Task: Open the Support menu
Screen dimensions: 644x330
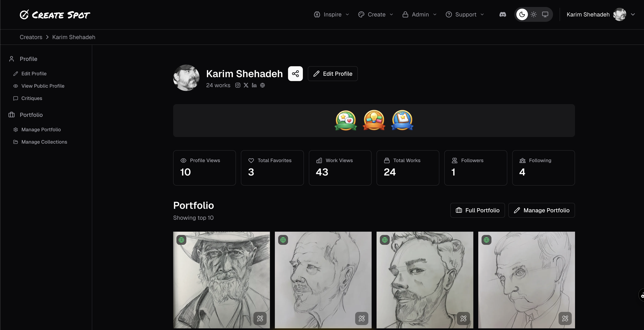Action: click(x=464, y=14)
